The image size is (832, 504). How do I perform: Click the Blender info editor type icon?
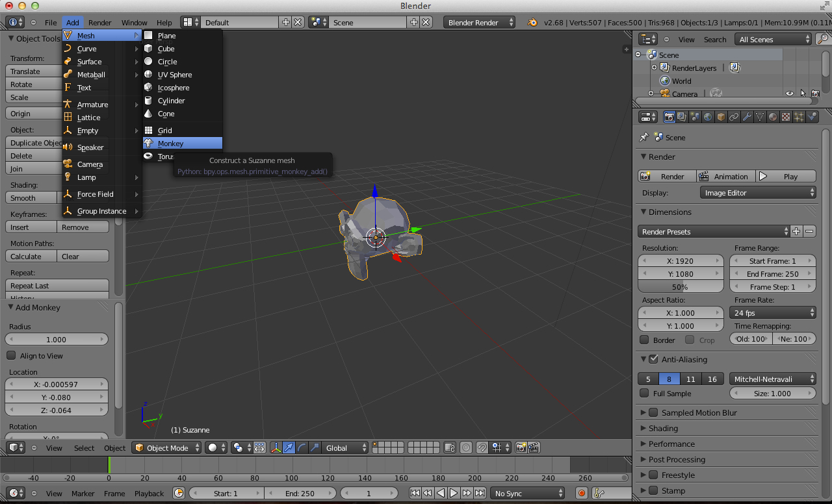pos(15,22)
